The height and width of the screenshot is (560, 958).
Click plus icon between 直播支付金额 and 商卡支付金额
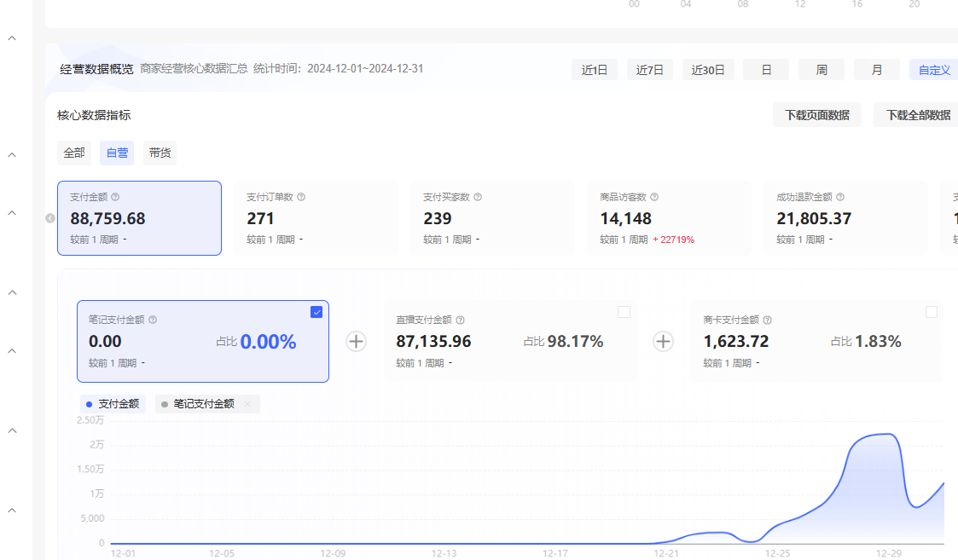click(663, 342)
